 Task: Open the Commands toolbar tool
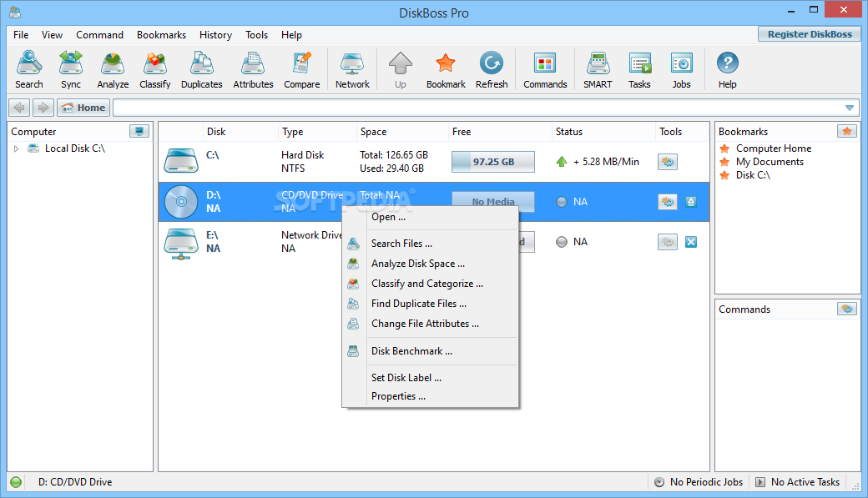click(x=545, y=70)
